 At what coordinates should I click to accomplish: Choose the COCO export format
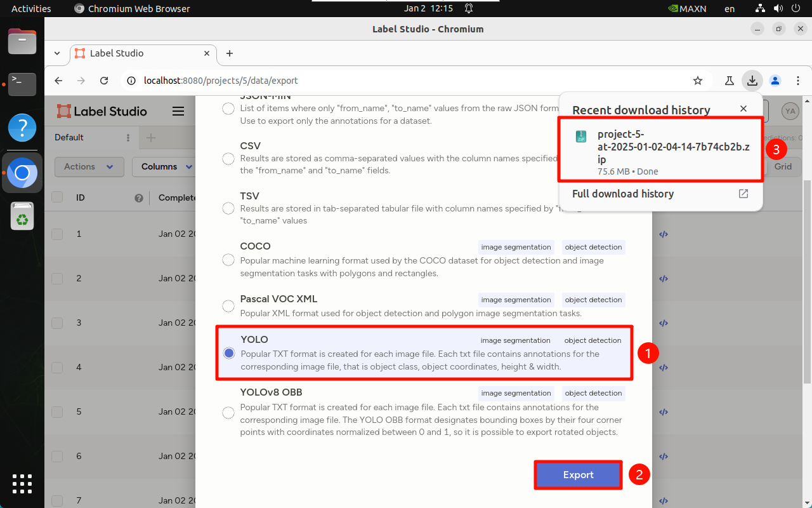pos(228,260)
